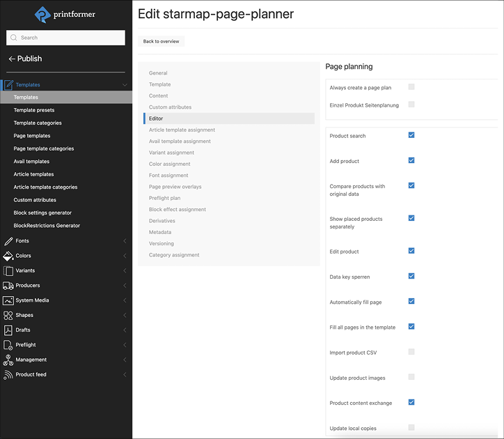Click the Shapes icon in sidebar
The height and width of the screenshot is (439, 504).
pyautogui.click(x=8, y=316)
